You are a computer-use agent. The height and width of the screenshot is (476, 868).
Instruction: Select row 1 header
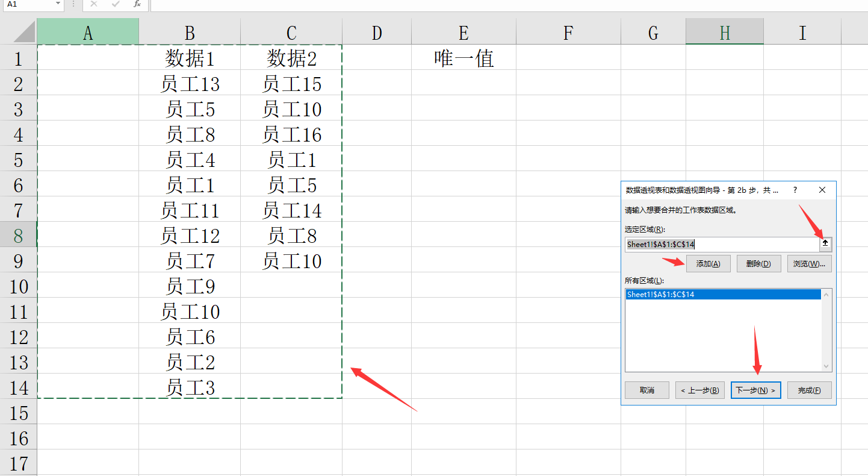click(x=18, y=58)
